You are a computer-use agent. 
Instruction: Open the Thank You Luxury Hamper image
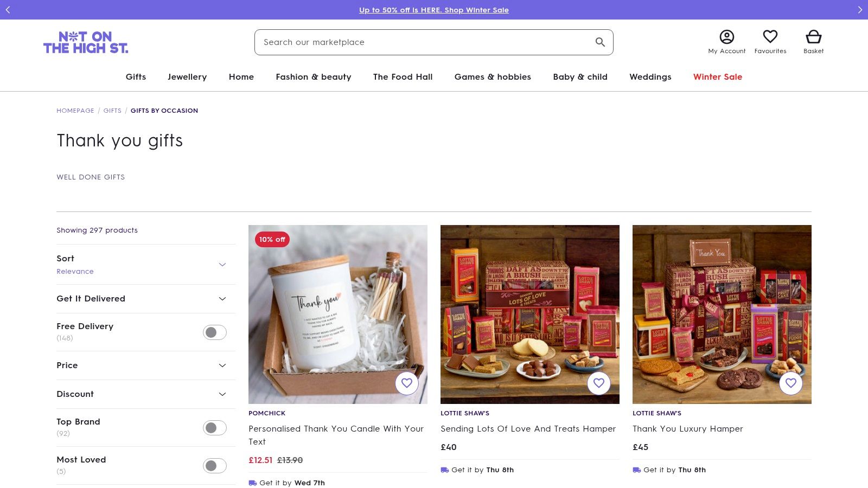722,314
